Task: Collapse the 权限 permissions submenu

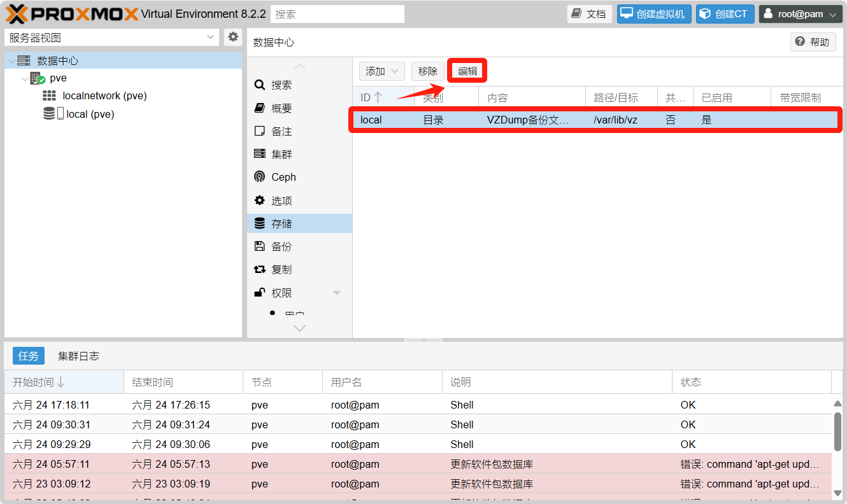Action: coord(337,293)
